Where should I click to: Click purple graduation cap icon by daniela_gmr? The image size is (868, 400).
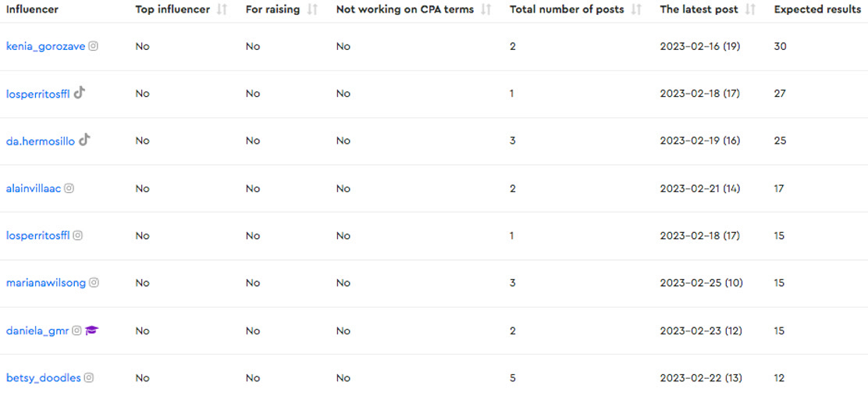92,330
